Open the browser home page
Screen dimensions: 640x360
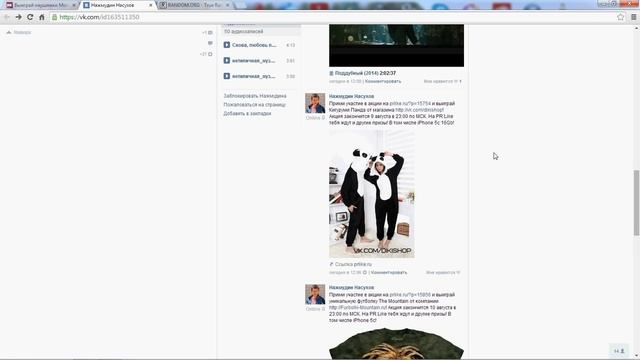coord(42,17)
